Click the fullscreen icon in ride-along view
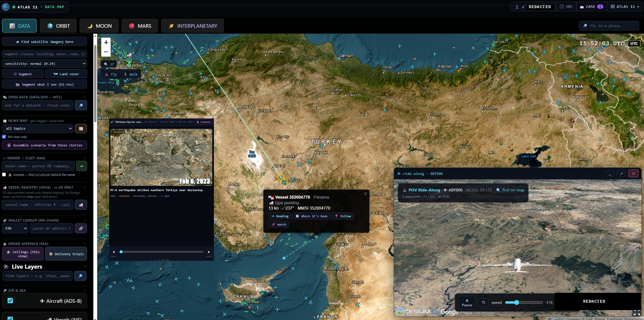Image resolution: width=644 pixels, height=320 pixels. point(637,313)
